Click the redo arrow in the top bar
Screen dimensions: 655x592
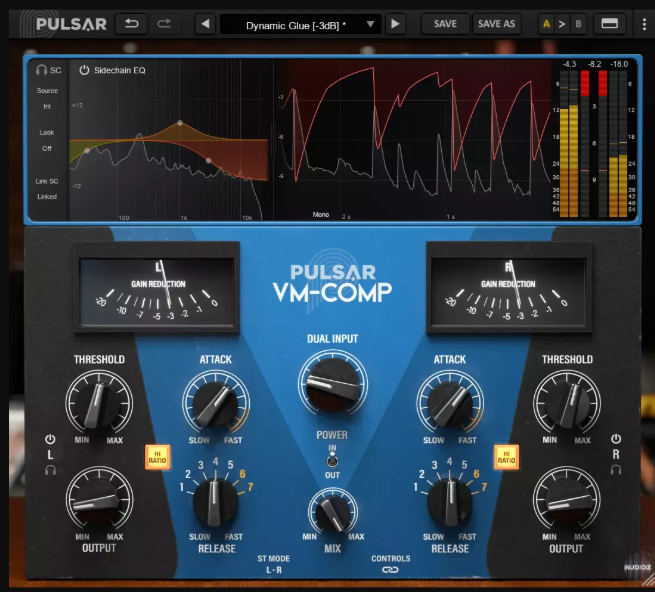pos(164,24)
